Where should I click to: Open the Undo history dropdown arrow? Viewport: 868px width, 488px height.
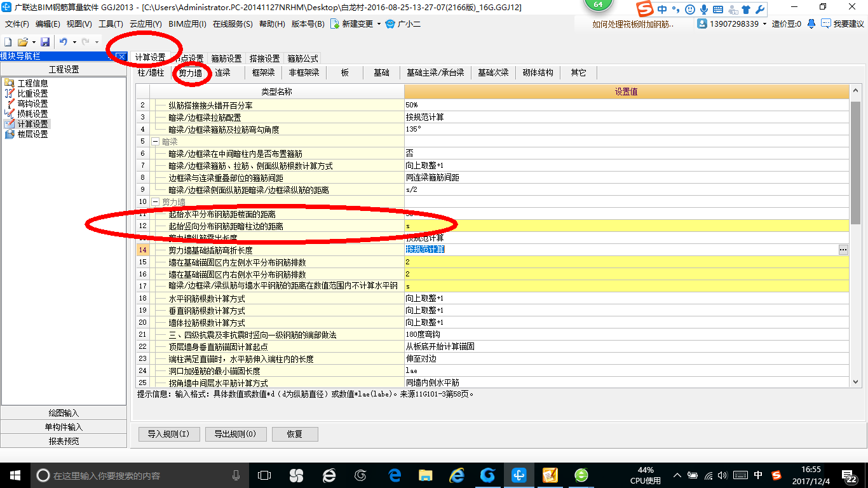click(74, 42)
